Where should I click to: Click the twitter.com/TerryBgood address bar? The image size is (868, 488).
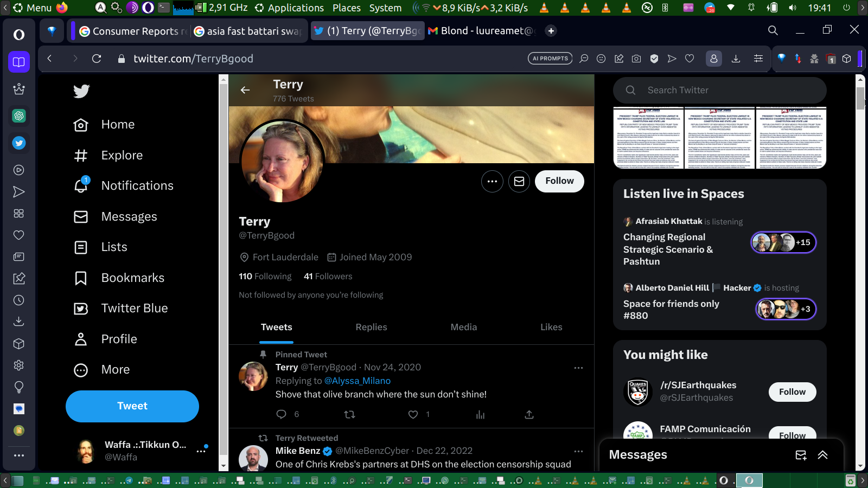[x=193, y=59]
